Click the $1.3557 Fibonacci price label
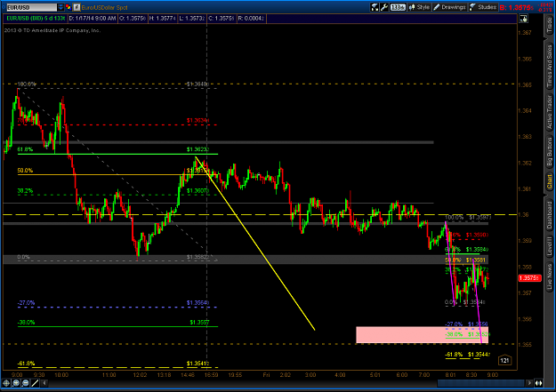The image size is (556, 392). pos(199,322)
